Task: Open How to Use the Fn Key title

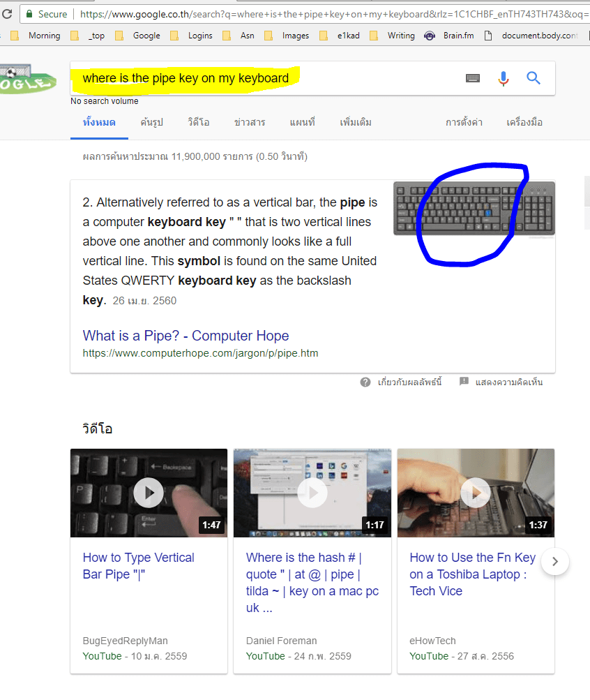Action: click(x=472, y=574)
